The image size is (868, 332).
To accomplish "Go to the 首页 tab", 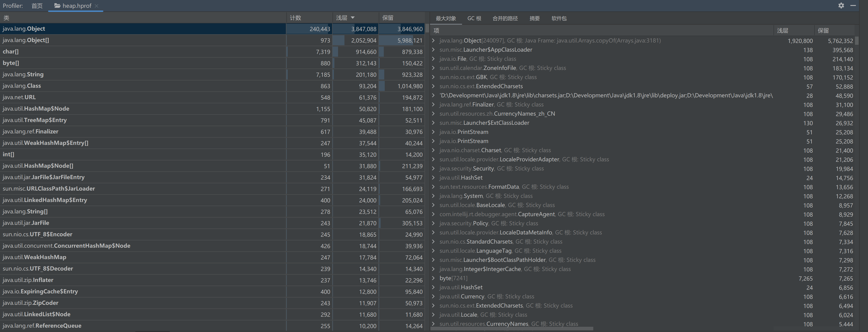I will (37, 5).
